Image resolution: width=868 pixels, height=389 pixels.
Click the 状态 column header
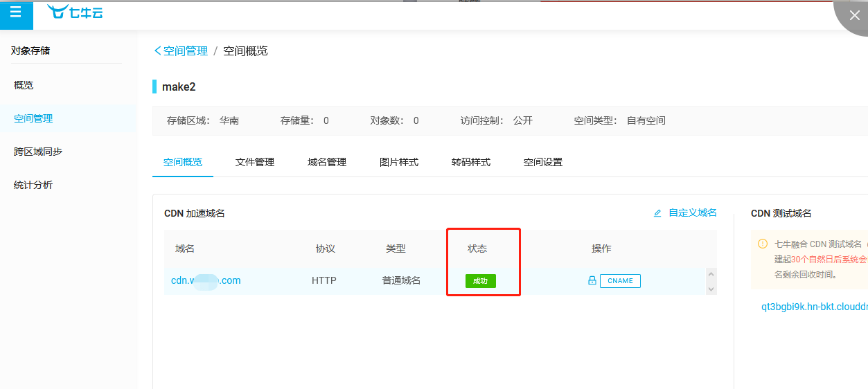[477, 248]
